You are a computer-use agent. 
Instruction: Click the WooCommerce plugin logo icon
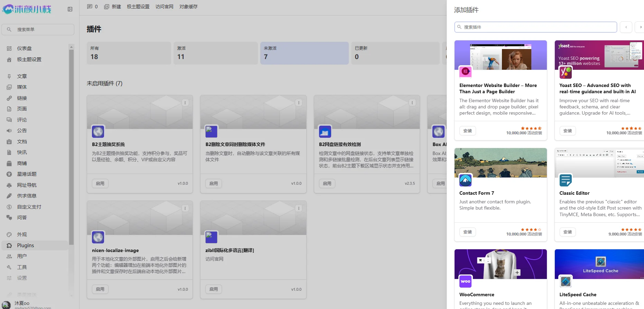coord(465,281)
